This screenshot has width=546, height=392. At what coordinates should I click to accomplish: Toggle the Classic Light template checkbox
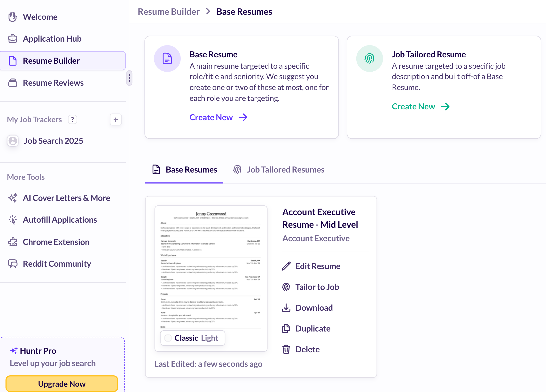click(x=168, y=338)
